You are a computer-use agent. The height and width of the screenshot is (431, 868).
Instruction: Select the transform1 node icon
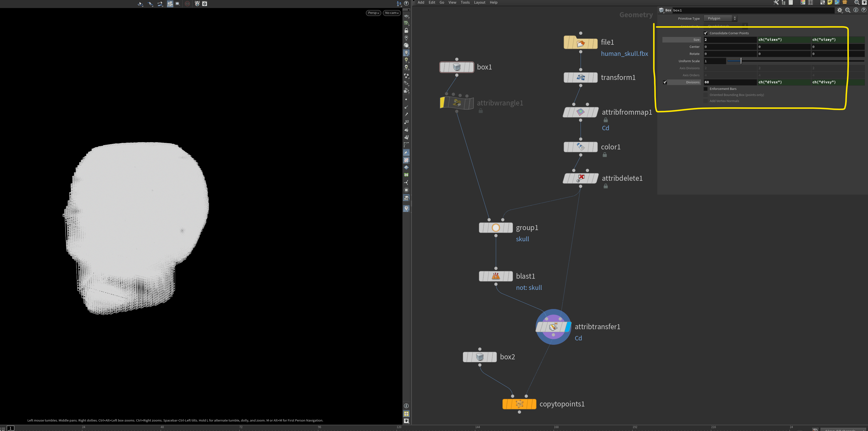pyautogui.click(x=580, y=78)
